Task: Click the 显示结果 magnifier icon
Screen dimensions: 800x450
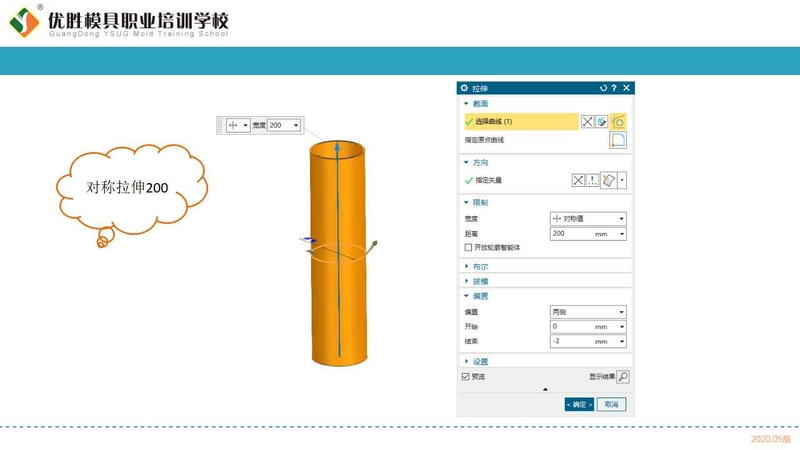Action: click(623, 377)
